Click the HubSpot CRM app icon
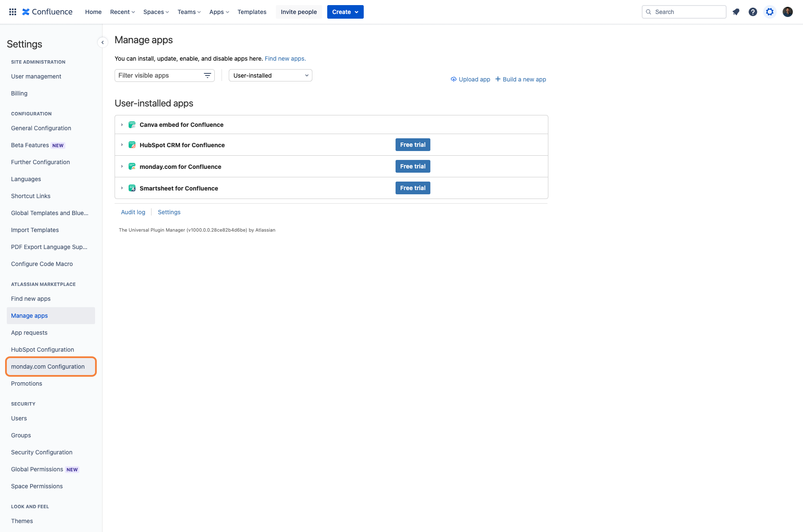This screenshot has width=803, height=532. (x=132, y=145)
